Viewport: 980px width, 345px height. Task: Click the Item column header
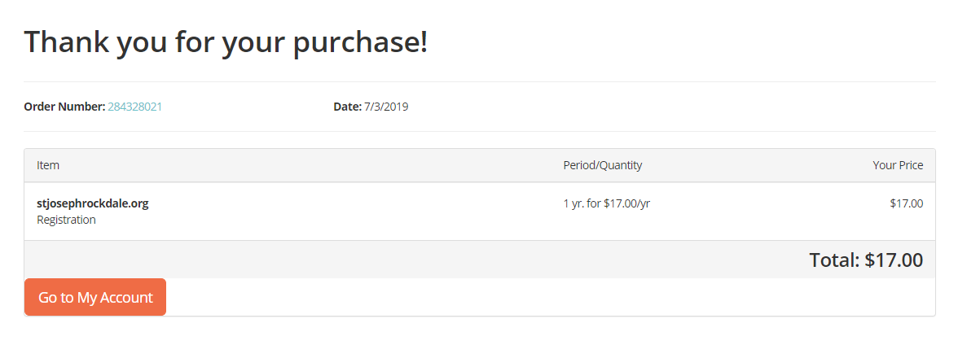point(48,165)
